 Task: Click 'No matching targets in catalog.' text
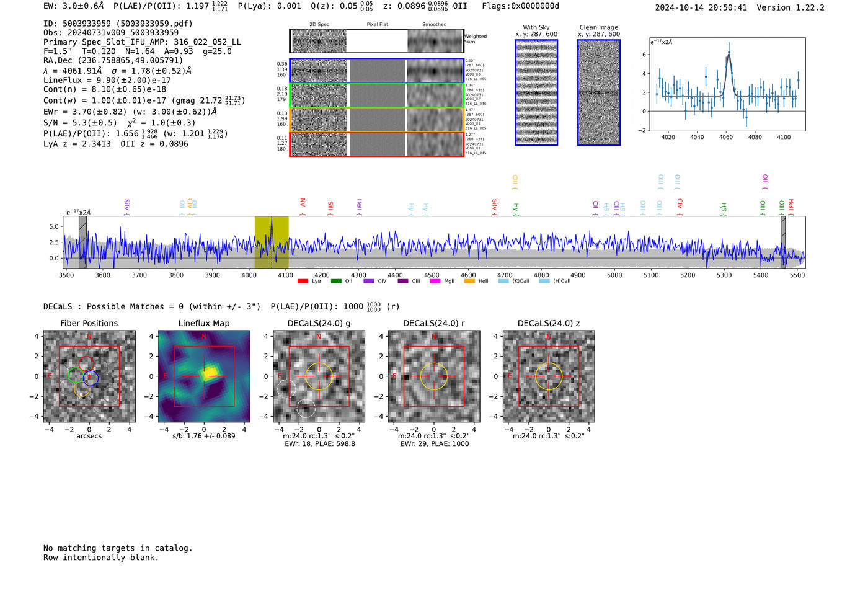118,548
